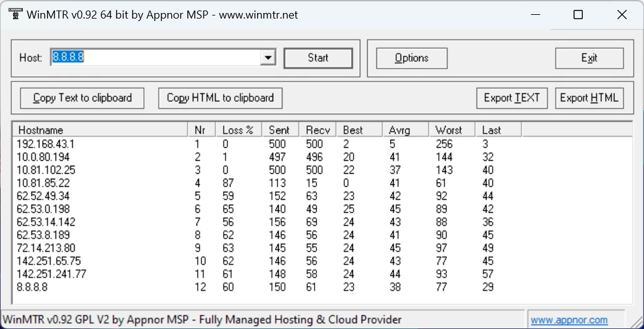Click the status bar text about Appnor MSP
The width and height of the screenshot is (644, 329).
202,320
